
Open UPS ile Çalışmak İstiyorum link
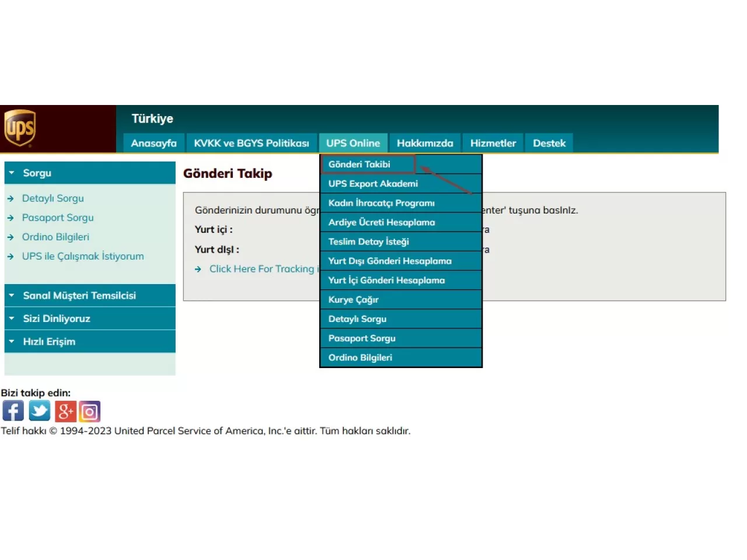(83, 256)
